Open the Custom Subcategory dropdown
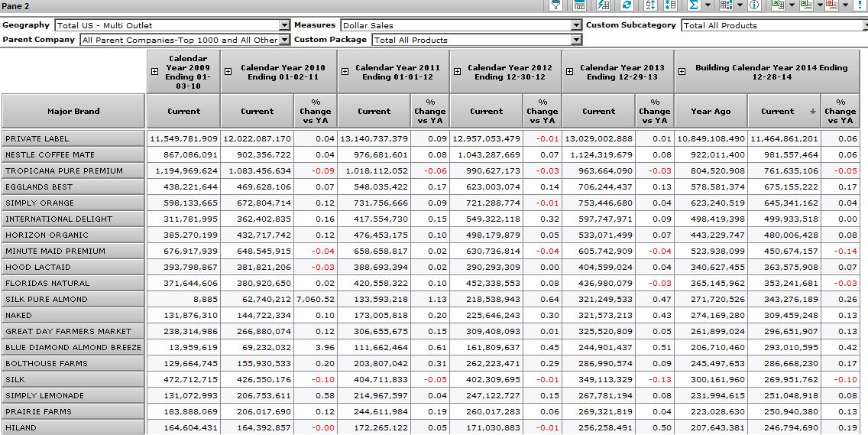 864,25
